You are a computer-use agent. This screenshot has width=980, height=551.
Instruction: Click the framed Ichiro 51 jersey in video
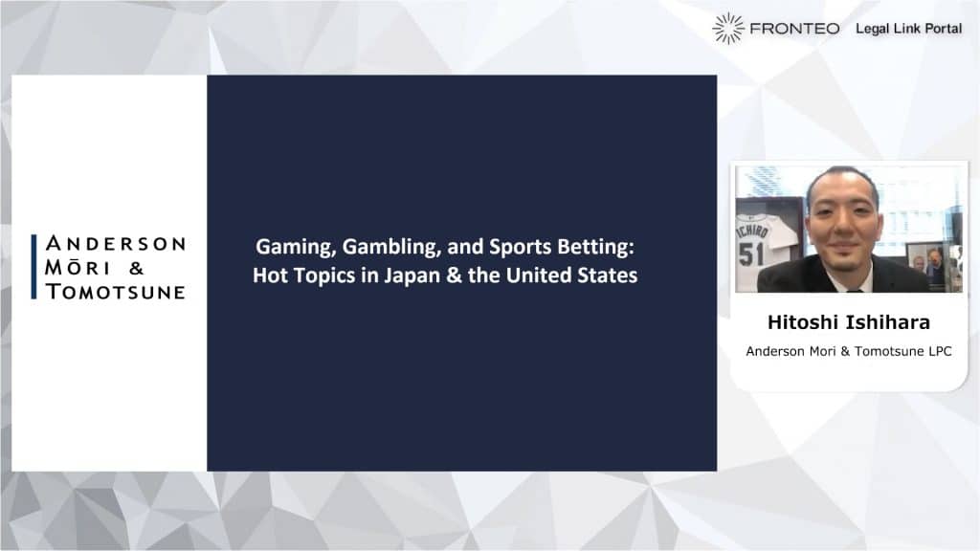click(768, 244)
